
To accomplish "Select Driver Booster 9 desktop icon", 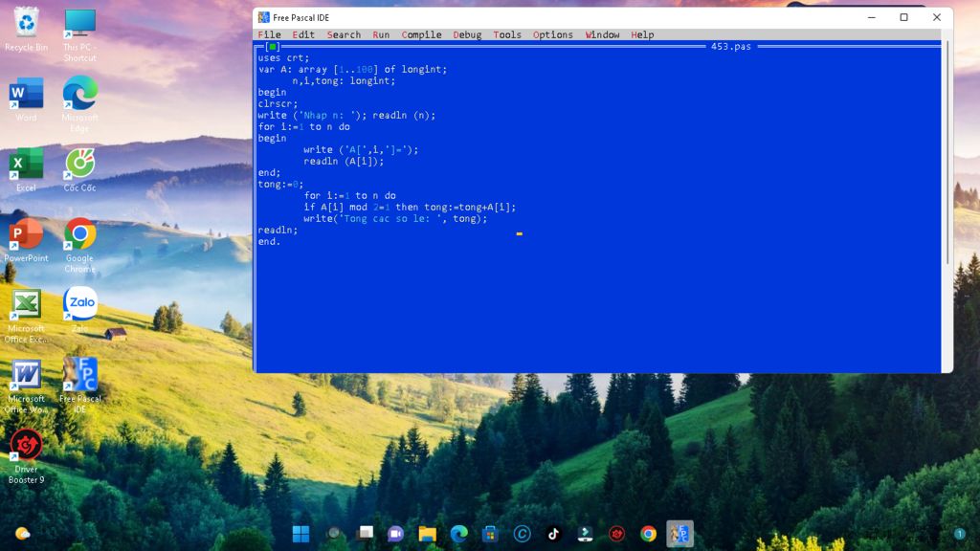I will click(26, 456).
